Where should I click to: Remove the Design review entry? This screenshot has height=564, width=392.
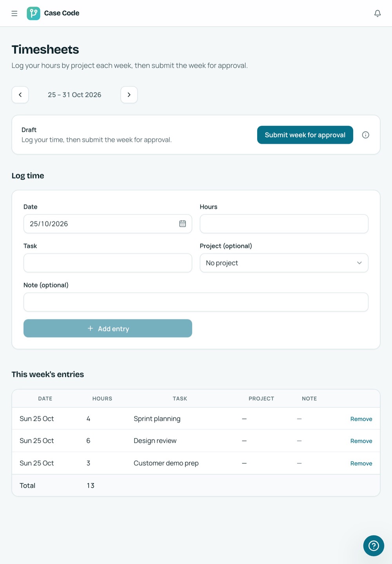pos(361,441)
